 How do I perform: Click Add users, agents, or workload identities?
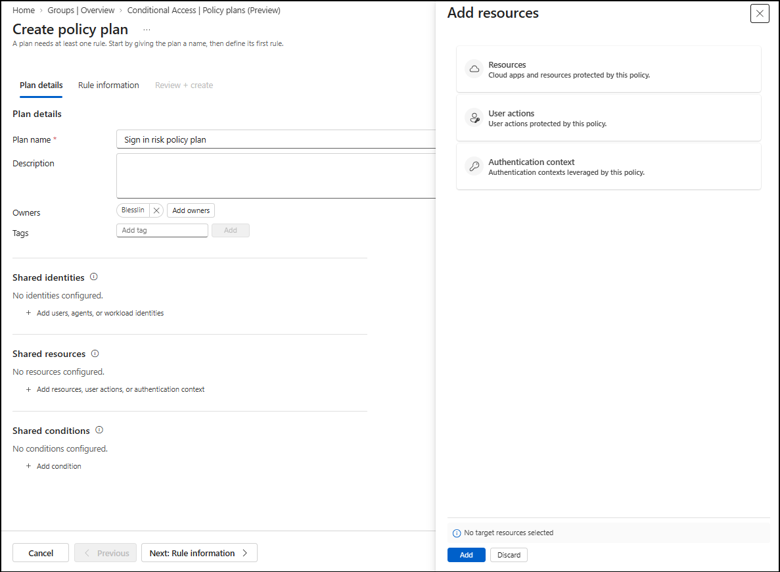pos(100,313)
